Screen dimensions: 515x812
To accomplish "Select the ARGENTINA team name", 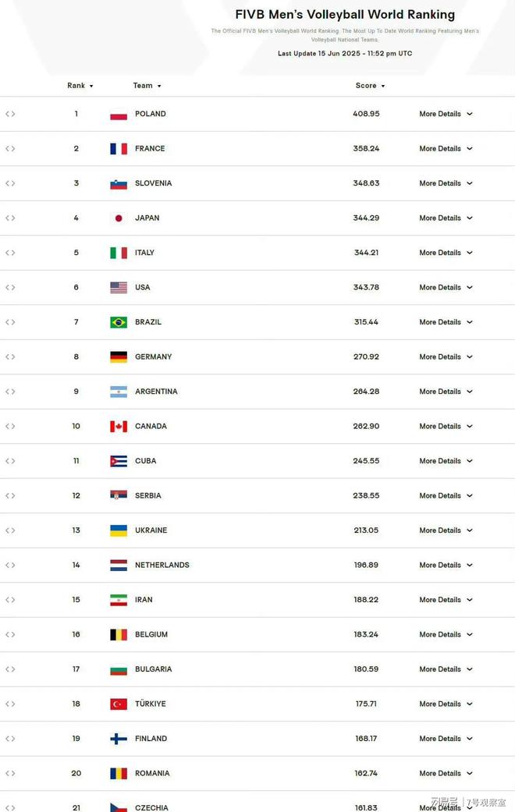I will click(x=156, y=392).
